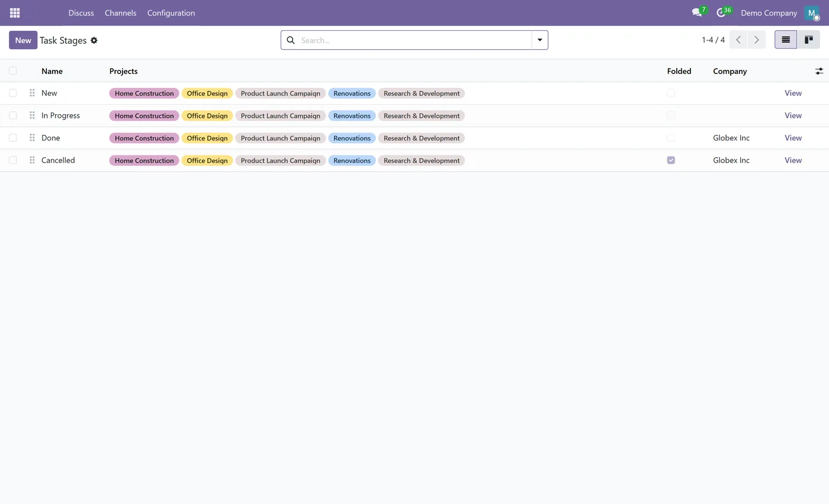Click Research & Development tag in Done row
829x504 pixels.
point(422,138)
